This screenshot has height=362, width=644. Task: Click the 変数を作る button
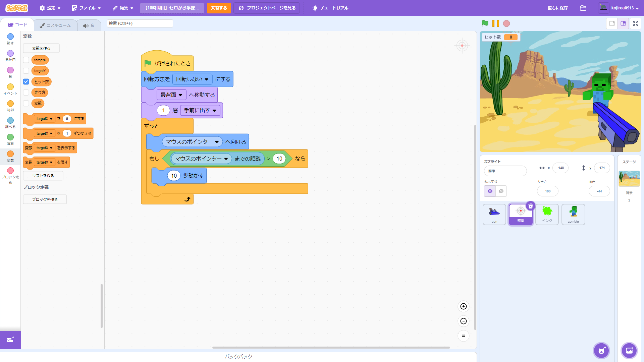[x=41, y=48]
